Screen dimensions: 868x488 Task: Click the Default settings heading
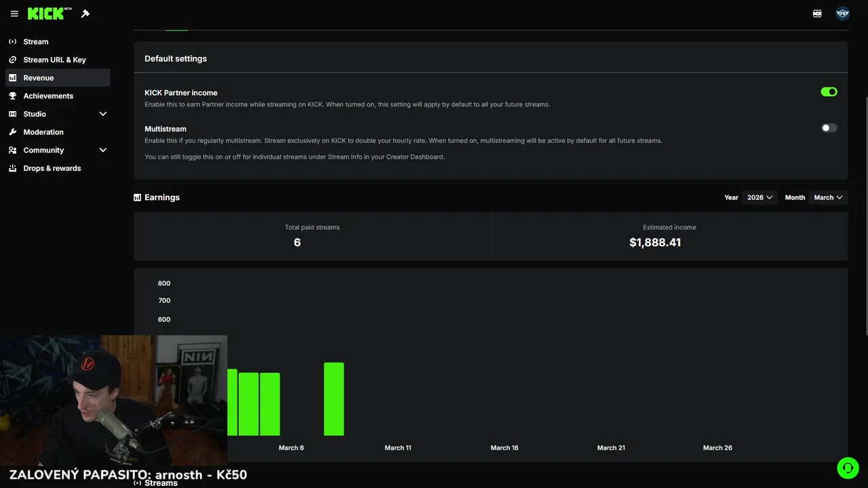pyautogui.click(x=176, y=59)
